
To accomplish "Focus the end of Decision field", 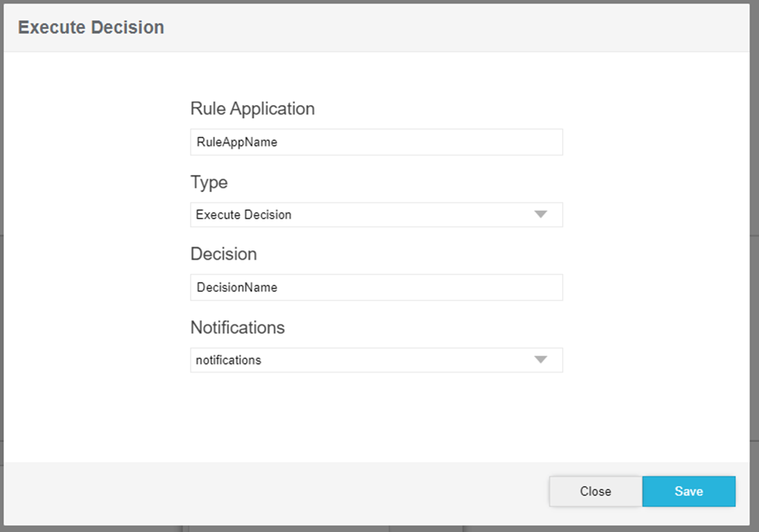I will pos(545,287).
